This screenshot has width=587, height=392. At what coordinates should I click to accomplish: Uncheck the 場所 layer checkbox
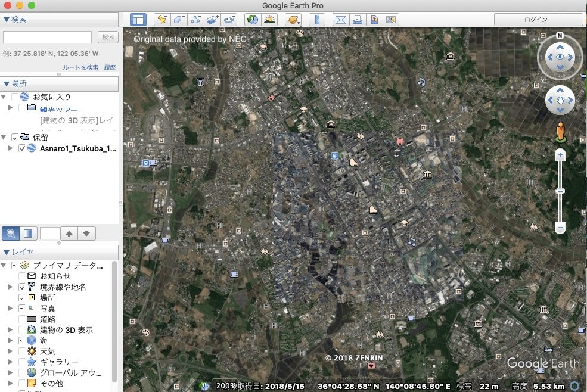(21, 298)
